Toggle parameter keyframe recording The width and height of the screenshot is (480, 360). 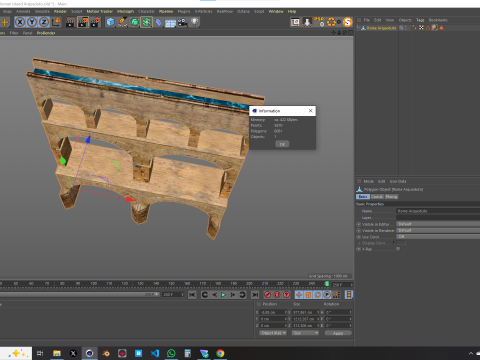tap(327, 295)
